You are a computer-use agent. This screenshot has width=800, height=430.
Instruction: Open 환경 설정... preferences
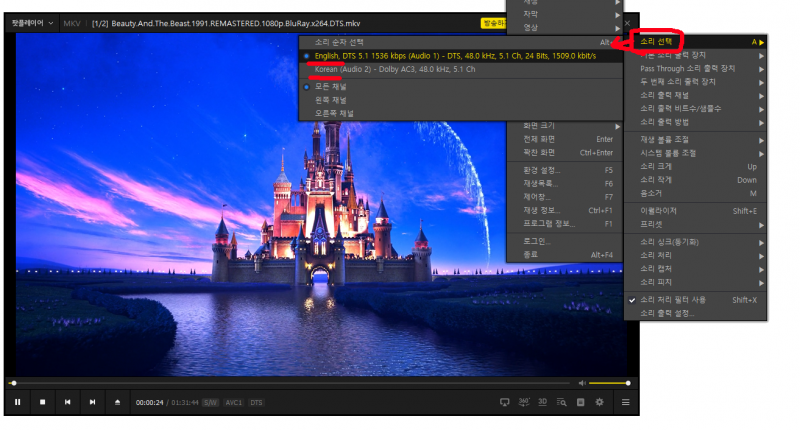coord(564,170)
